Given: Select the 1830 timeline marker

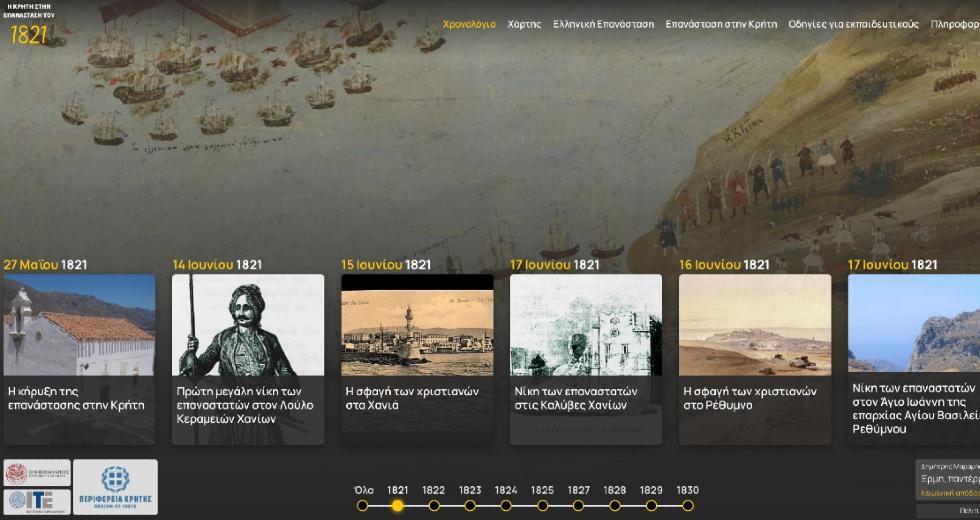Looking at the screenshot, I should [688, 505].
